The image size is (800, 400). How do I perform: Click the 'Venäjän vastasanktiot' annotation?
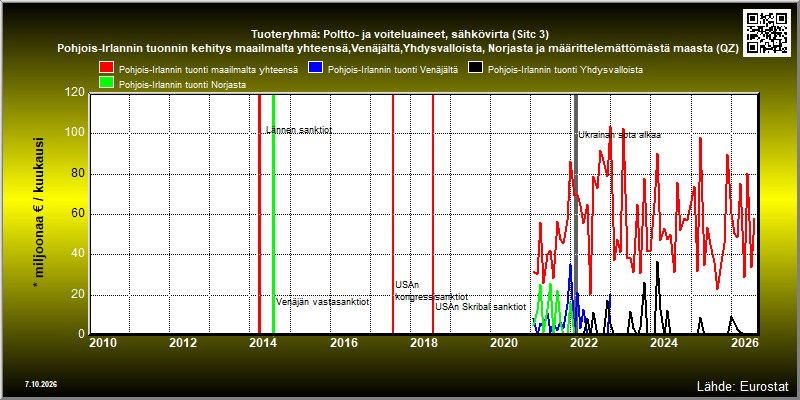pyautogui.click(x=322, y=302)
